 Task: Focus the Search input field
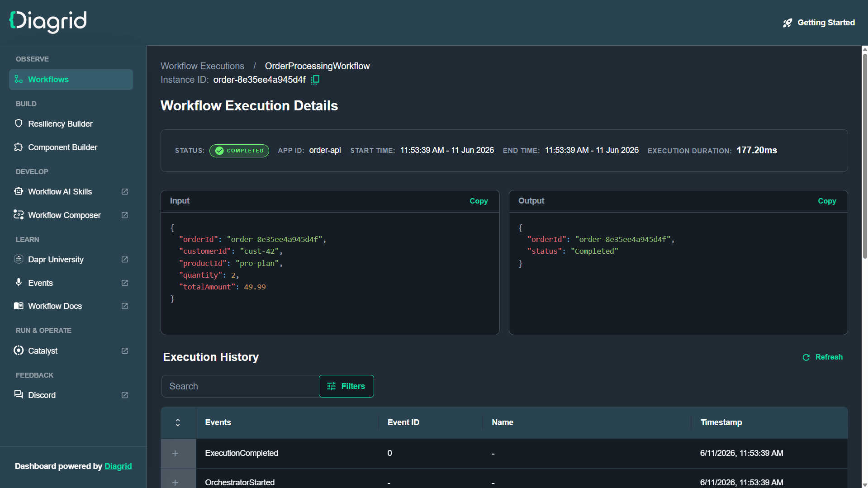coord(240,386)
